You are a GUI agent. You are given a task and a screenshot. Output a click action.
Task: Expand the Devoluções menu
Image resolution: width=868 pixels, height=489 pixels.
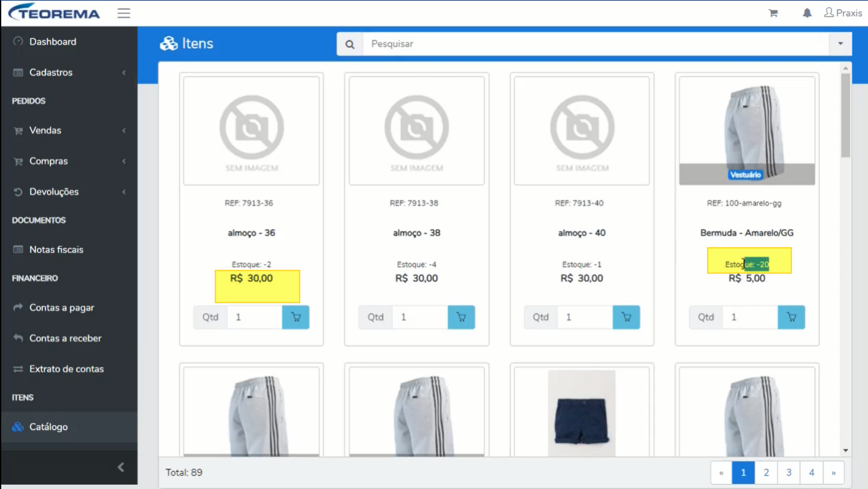69,192
